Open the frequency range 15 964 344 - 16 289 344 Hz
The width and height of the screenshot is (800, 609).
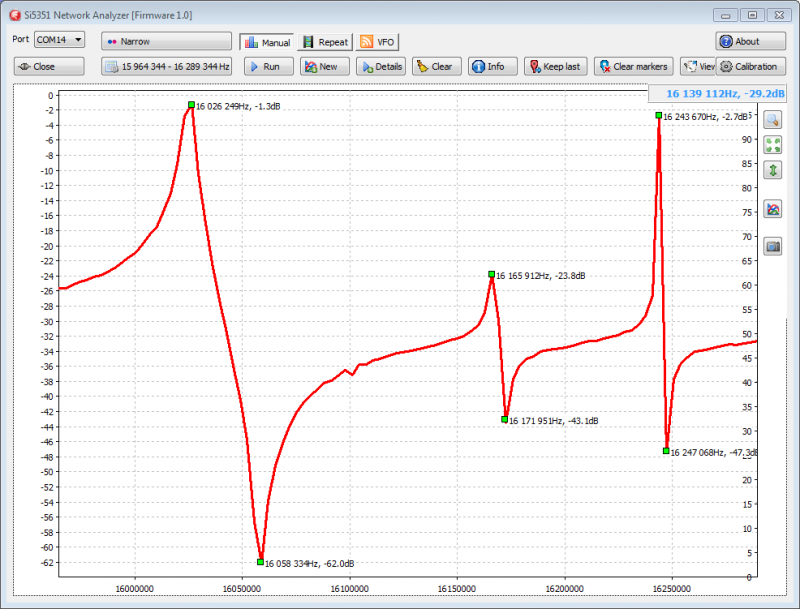pyautogui.click(x=166, y=66)
